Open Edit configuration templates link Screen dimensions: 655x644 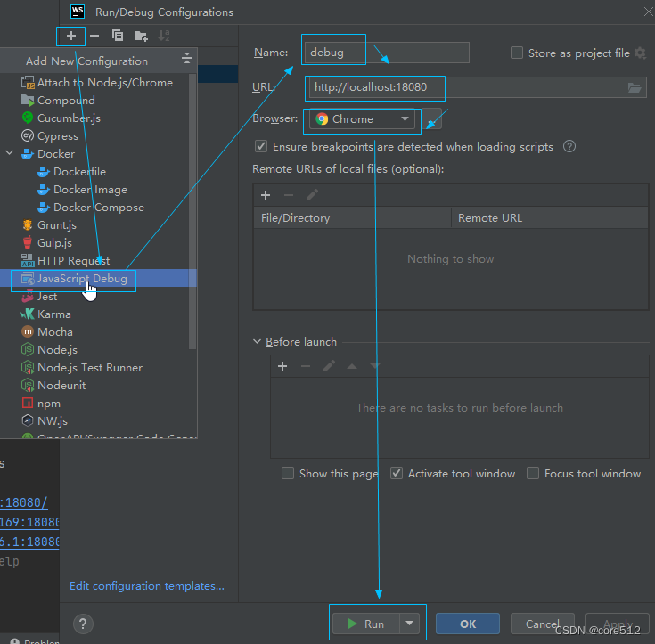click(x=147, y=586)
